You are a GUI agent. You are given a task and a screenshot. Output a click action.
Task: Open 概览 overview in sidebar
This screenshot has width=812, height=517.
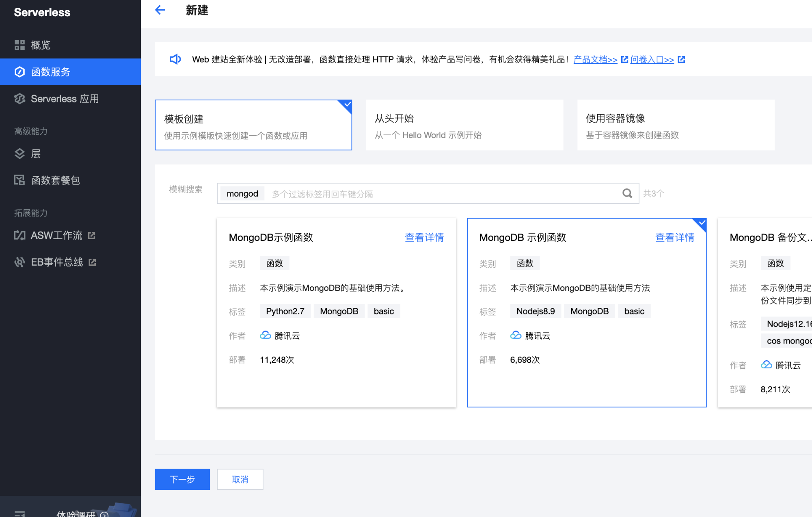coord(70,45)
